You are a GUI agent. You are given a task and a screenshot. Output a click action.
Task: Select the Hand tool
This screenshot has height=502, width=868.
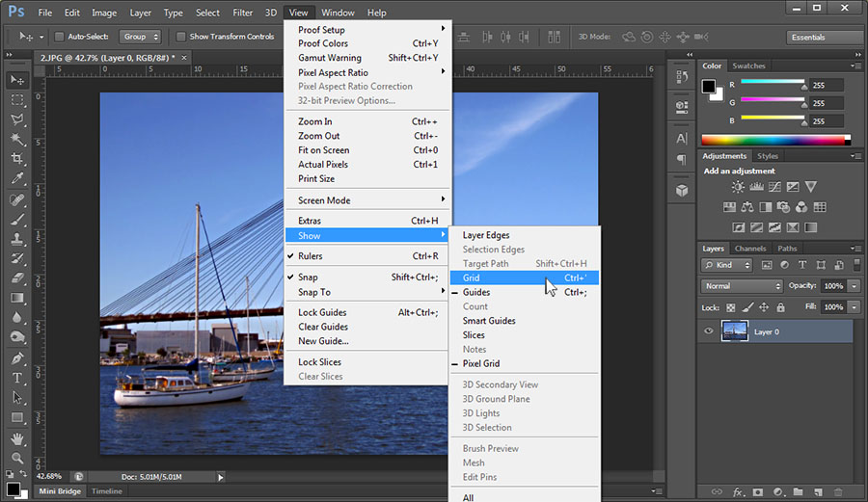(x=17, y=438)
